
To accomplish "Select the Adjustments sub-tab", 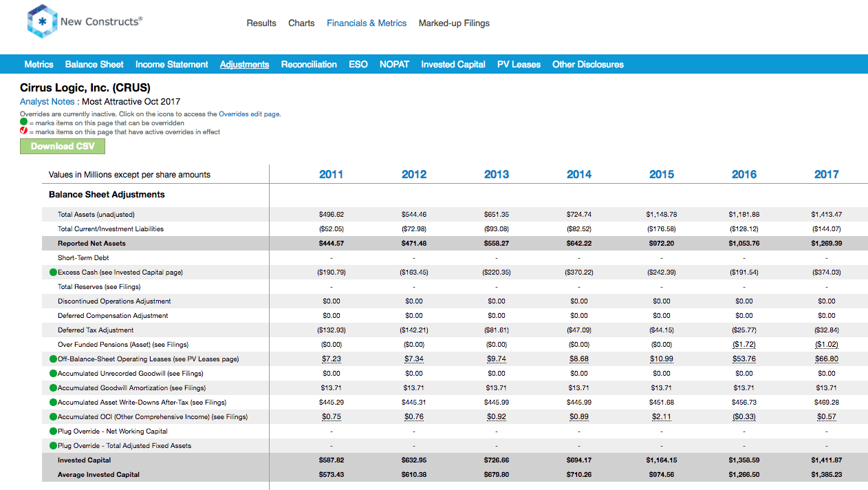I will (x=244, y=64).
